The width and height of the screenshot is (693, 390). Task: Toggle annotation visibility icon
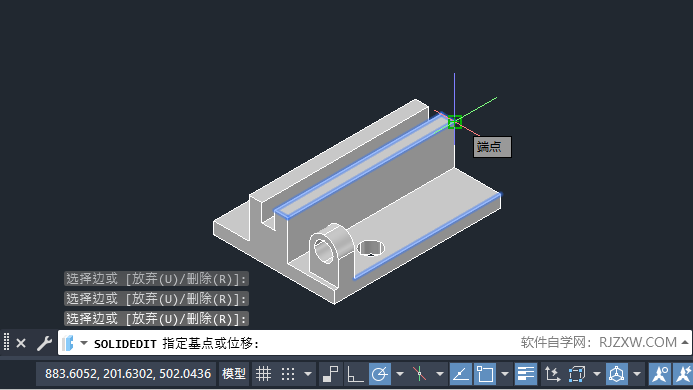(x=660, y=374)
